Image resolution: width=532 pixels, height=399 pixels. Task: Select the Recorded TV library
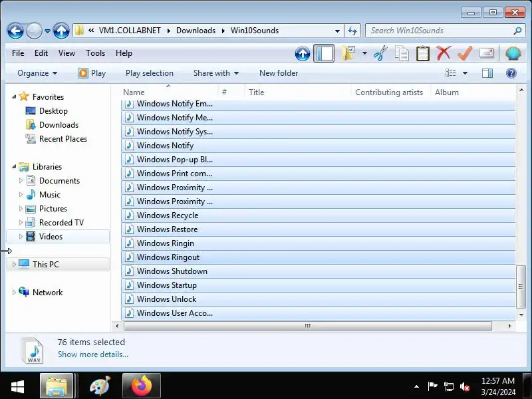pos(61,223)
